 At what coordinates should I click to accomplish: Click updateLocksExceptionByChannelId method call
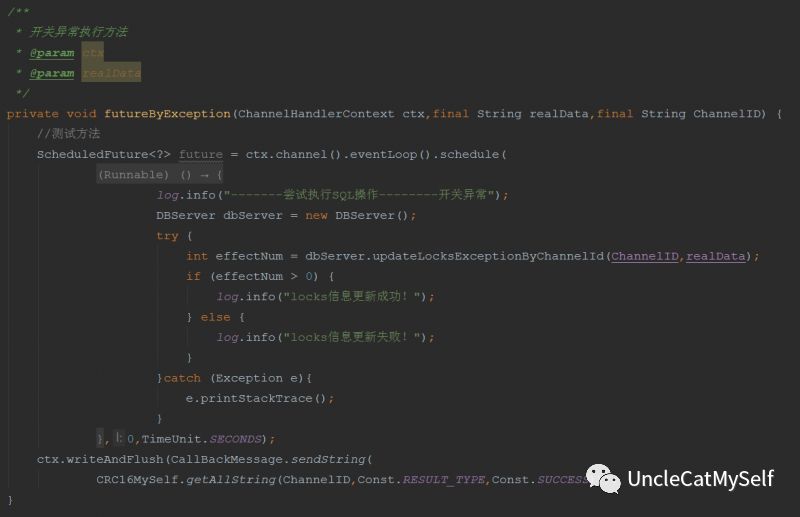(488, 256)
